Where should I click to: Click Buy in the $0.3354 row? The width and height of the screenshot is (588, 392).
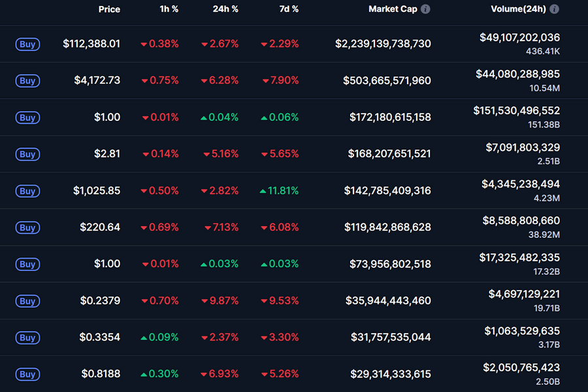27,338
